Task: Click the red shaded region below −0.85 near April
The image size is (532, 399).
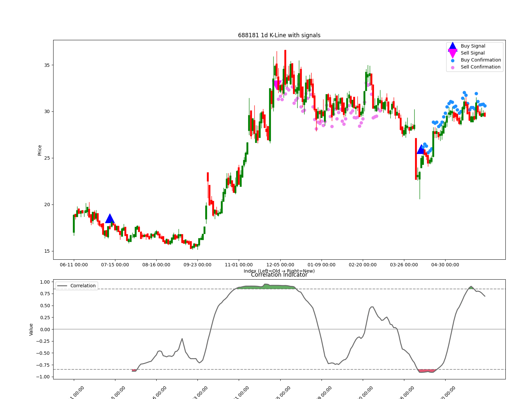Action: click(x=427, y=371)
